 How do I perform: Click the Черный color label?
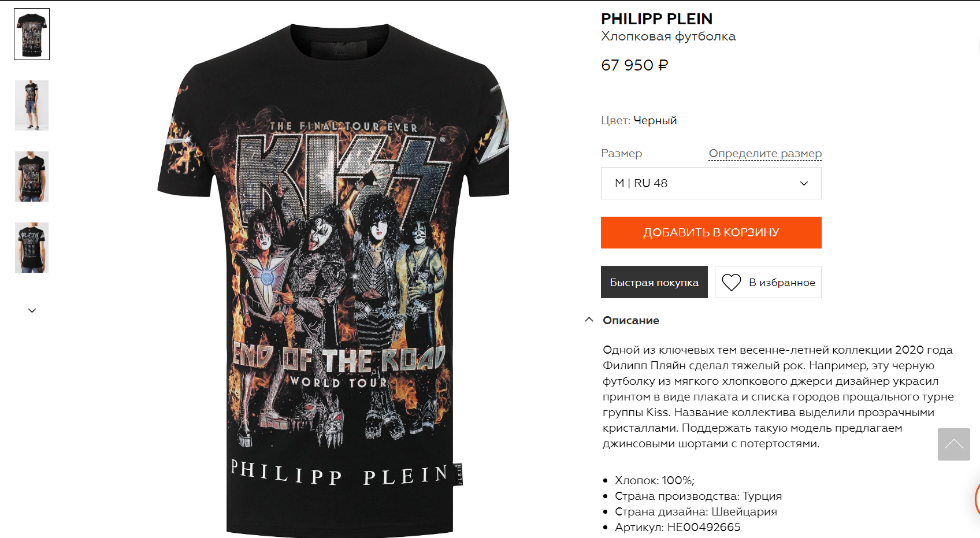point(655,120)
